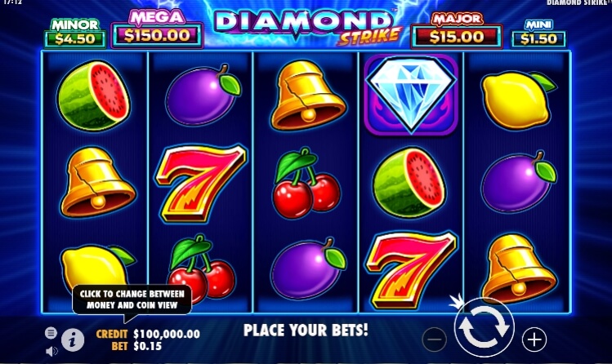Click the cherries in the middle reel
The image size is (612, 364).
[x=306, y=183]
